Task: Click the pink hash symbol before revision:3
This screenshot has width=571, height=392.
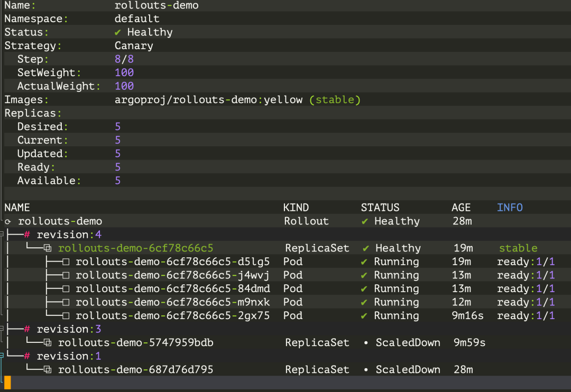Action: point(27,329)
